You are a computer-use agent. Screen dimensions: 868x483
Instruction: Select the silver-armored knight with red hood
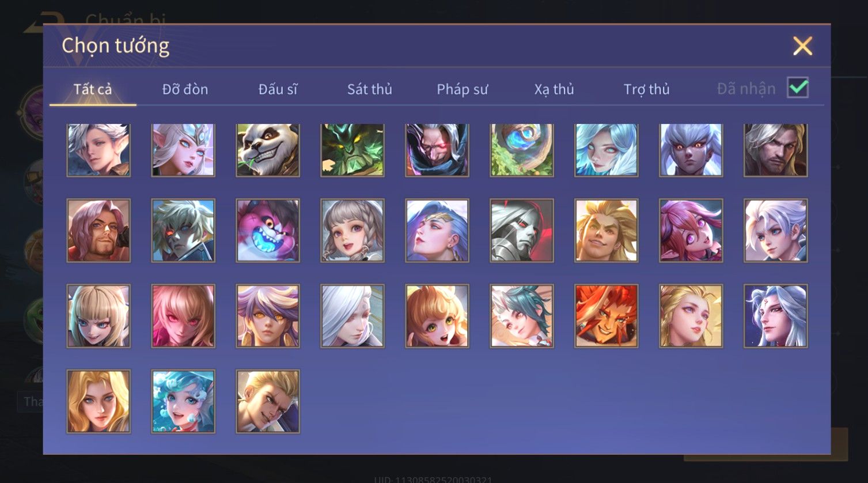coord(522,231)
